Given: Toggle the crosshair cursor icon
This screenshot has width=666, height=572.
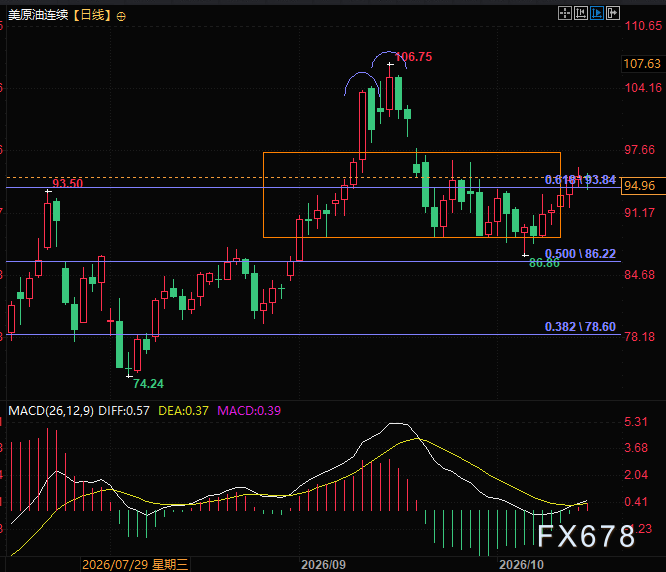Looking at the screenshot, I should pyautogui.click(x=564, y=13).
